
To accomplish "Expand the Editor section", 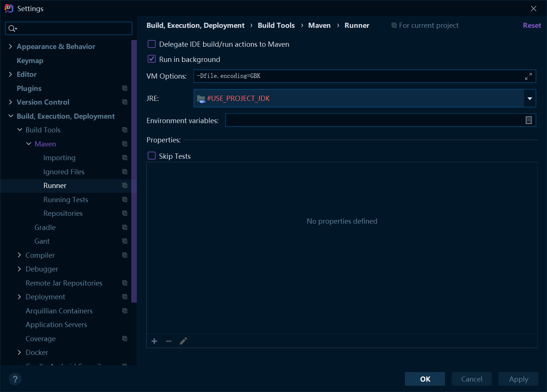I will pos(10,74).
